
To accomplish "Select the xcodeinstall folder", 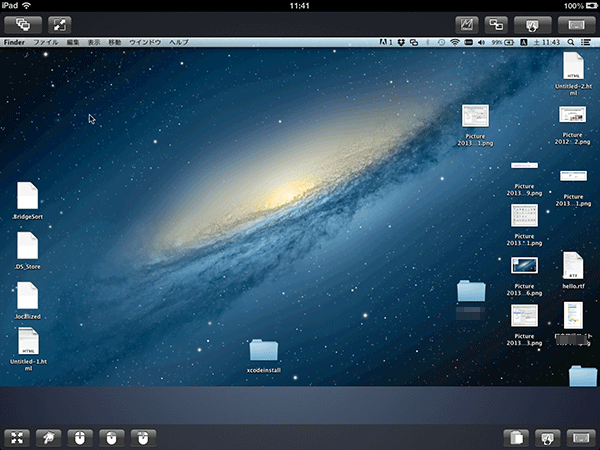I will pos(264,350).
